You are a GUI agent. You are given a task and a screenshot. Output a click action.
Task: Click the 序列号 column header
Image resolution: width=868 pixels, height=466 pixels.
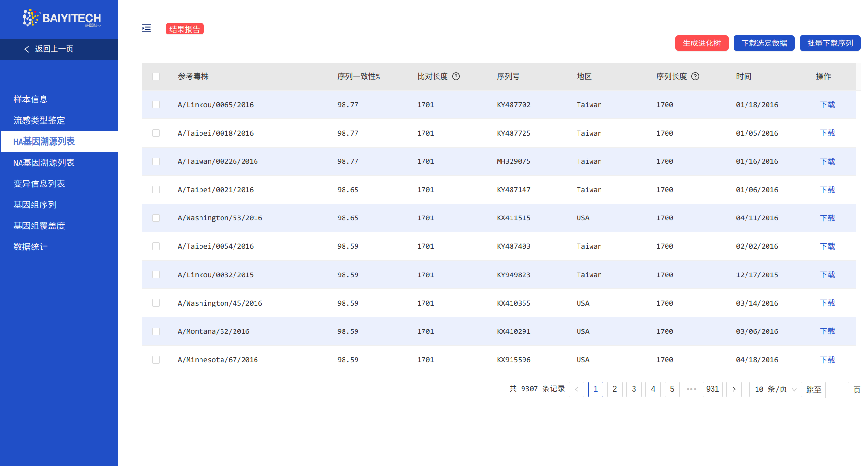[x=508, y=76]
